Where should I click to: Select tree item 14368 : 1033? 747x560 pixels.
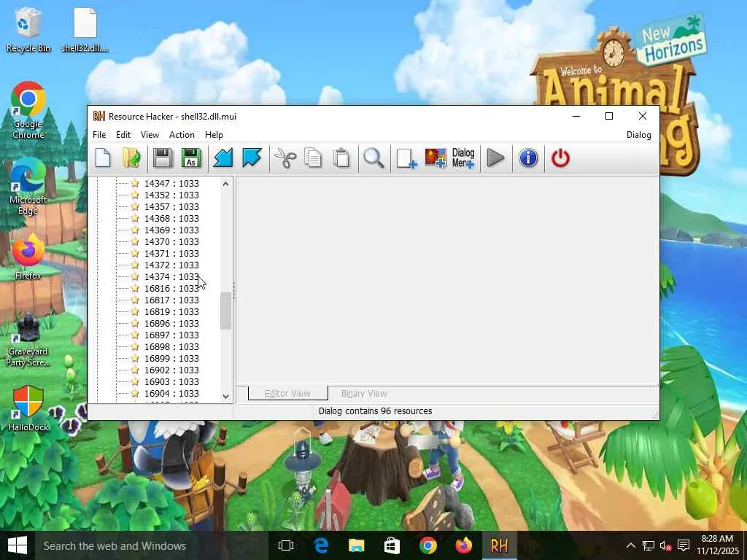[171, 218]
